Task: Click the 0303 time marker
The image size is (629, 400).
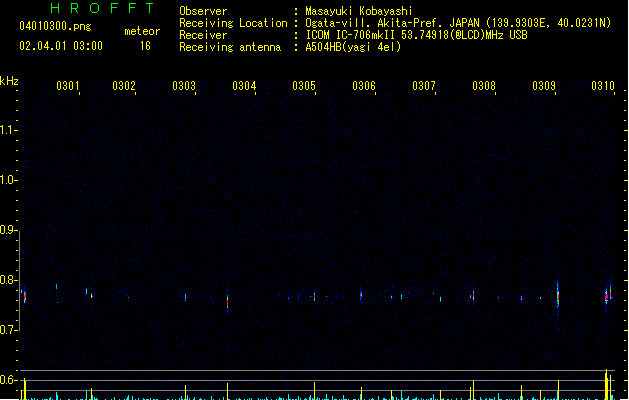Action: tap(184, 86)
